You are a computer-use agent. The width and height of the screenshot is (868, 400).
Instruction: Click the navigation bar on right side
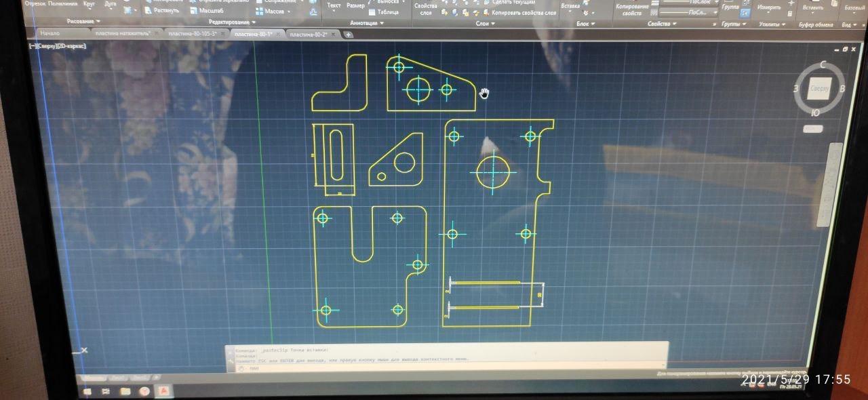coord(829,184)
